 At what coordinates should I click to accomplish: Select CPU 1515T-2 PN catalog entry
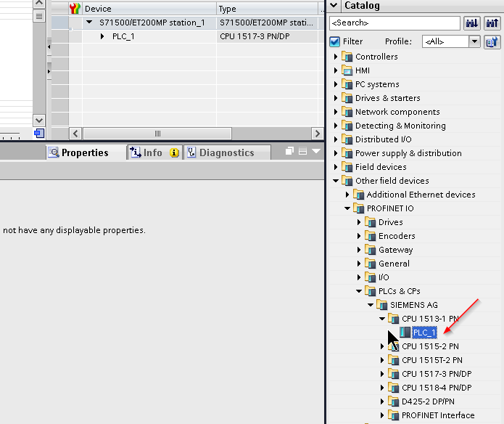pyautogui.click(x=432, y=360)
